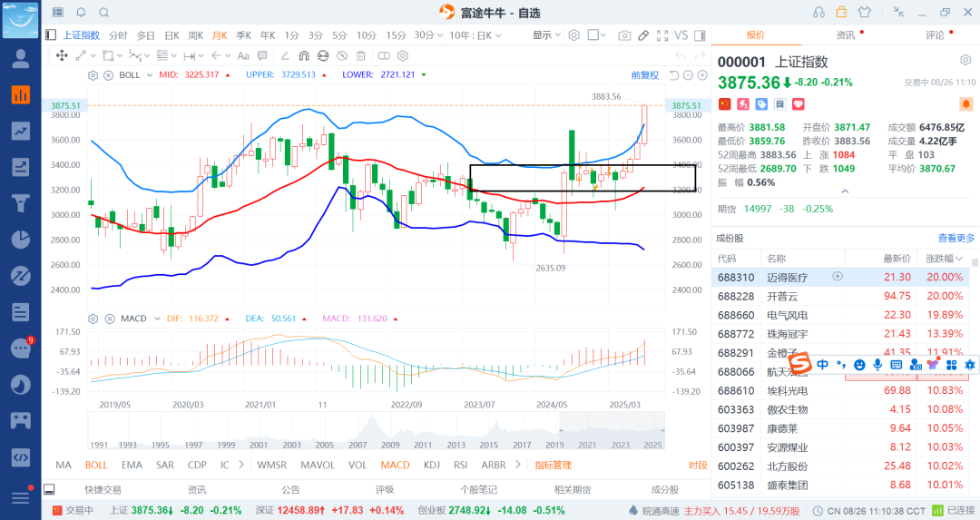
Task: Sort by 涨跌幅 column dropdown arrow
Action: 959,259
